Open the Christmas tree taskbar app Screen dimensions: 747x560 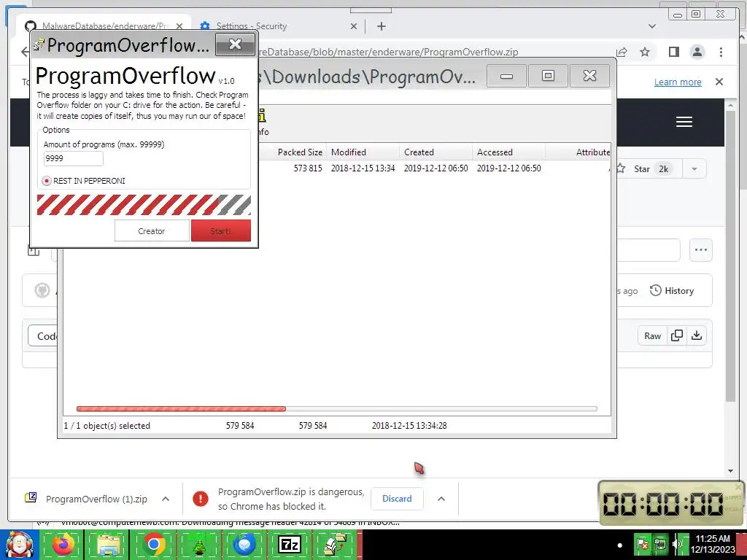click(x=198, y=544)
